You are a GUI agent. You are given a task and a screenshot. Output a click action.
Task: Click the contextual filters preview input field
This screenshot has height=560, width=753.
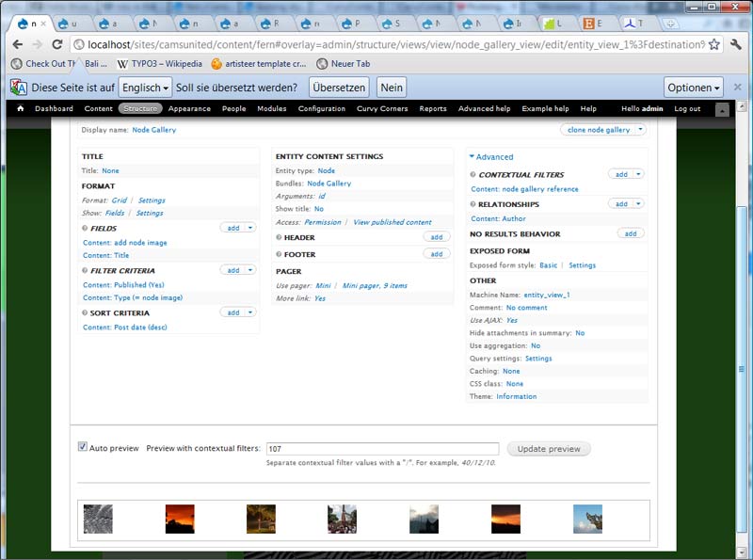[x=382, y=449]
